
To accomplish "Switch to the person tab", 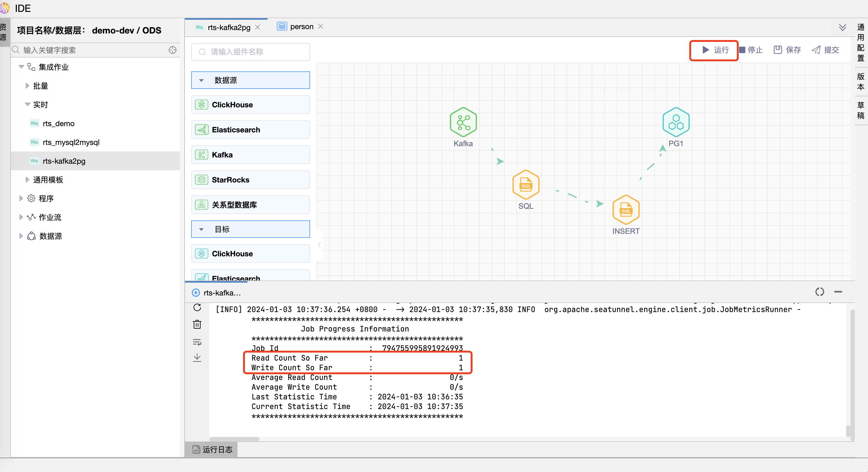I will click(x=301, y=27).
